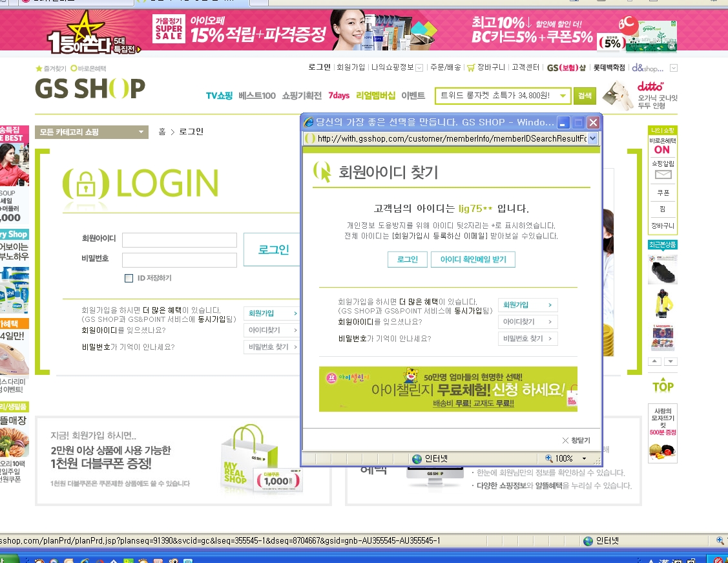
Task: Click the GS SHOP logo
Action: pyautogui.click(x=90, y=89)
